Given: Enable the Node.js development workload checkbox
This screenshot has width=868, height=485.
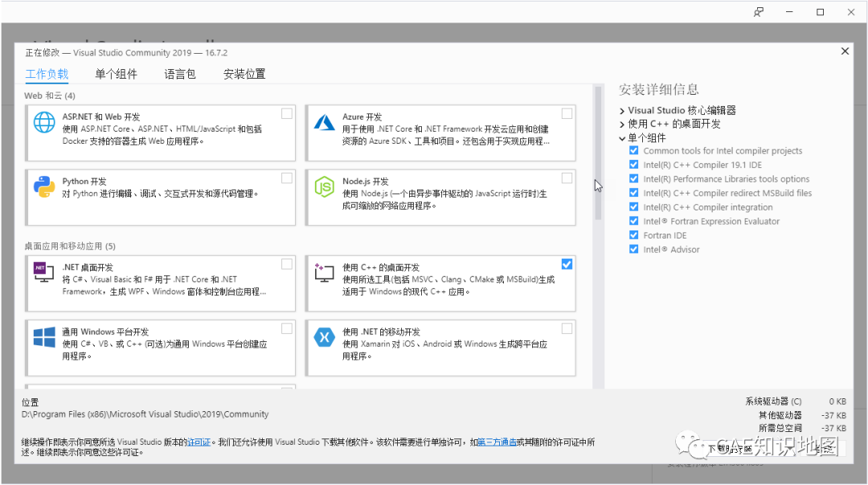Looking at the screenshot, I should click(x=567, y=178).
